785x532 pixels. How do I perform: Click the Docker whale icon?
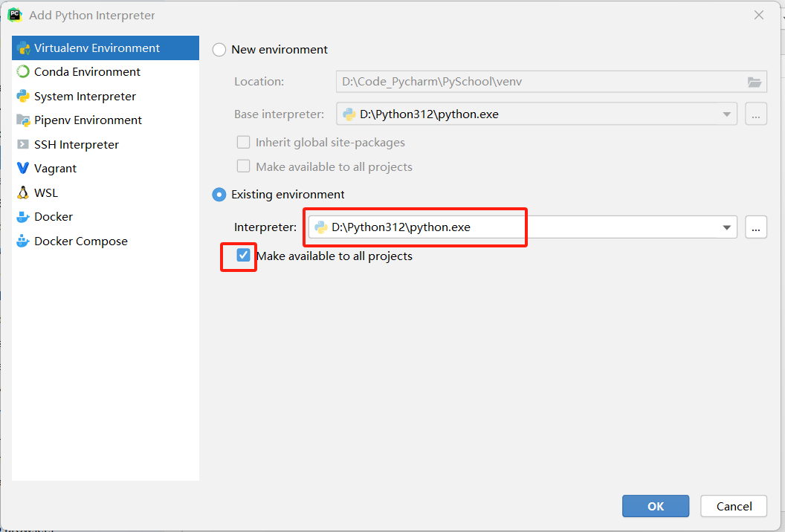click(23, 217)
